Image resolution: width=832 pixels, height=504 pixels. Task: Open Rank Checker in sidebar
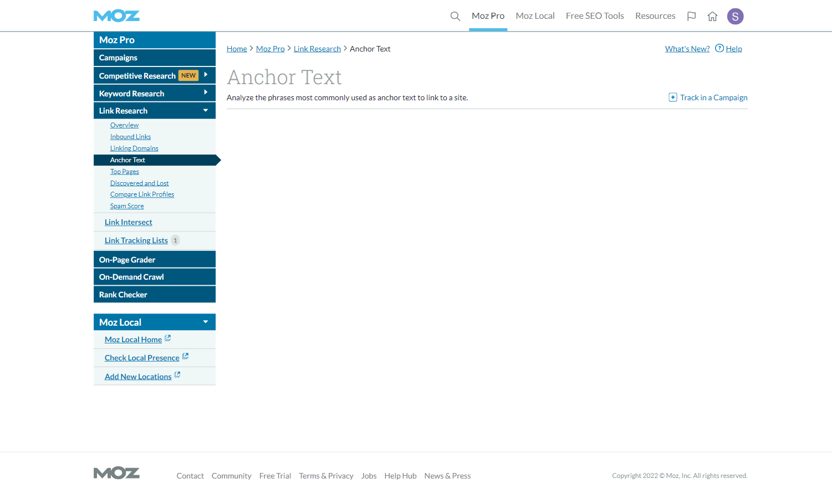coord(155,295)
